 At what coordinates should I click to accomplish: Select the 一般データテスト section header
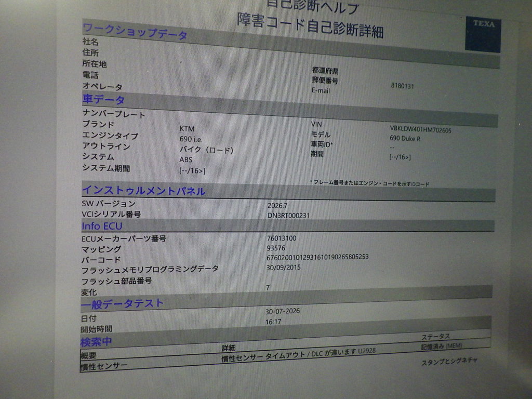pyautogui.click(x=122, y=303)
